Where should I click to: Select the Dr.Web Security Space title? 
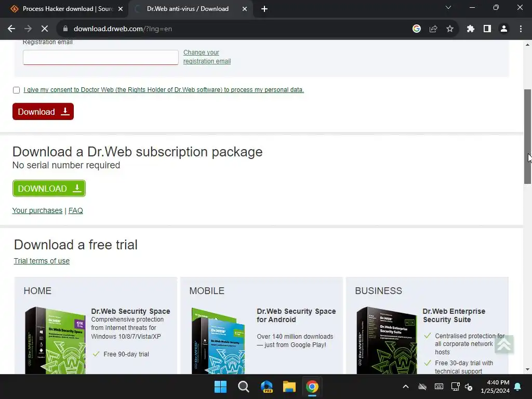[130, 311]
